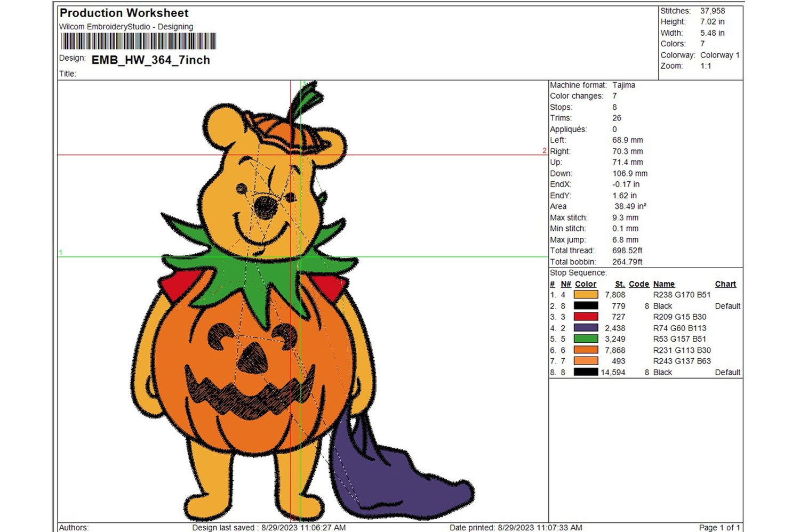Click the min stitch value '0.1 mm'

pos(626,229)
